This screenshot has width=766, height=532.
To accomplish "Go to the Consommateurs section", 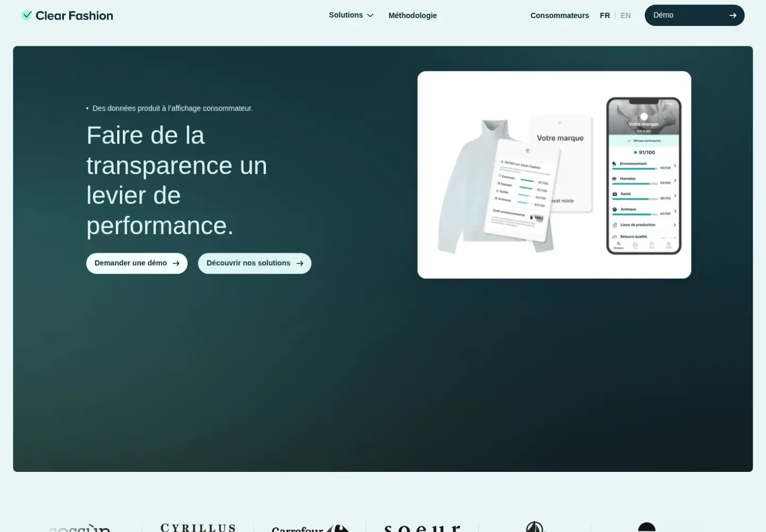I will tap(560, 15).
